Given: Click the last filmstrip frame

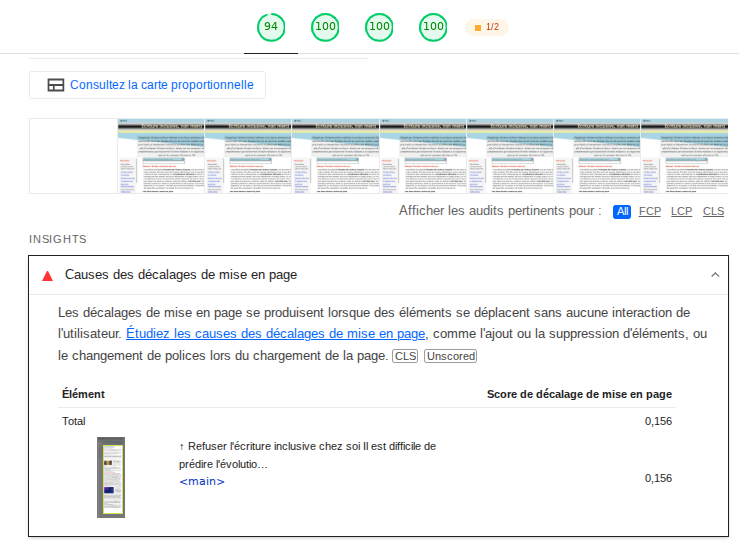Looking at the screenshot, I should pos(685,156).
